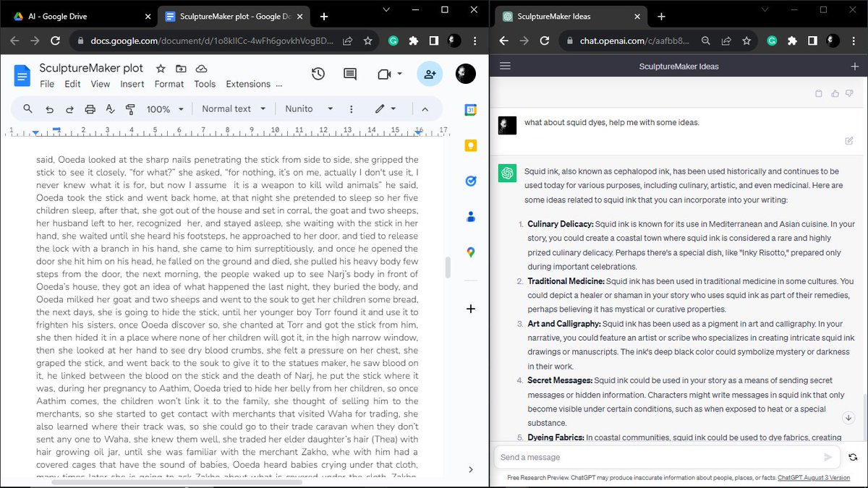Undo the last edit in Docs
This screenshot has height=488, width=868.
click(x=49, y=109)
